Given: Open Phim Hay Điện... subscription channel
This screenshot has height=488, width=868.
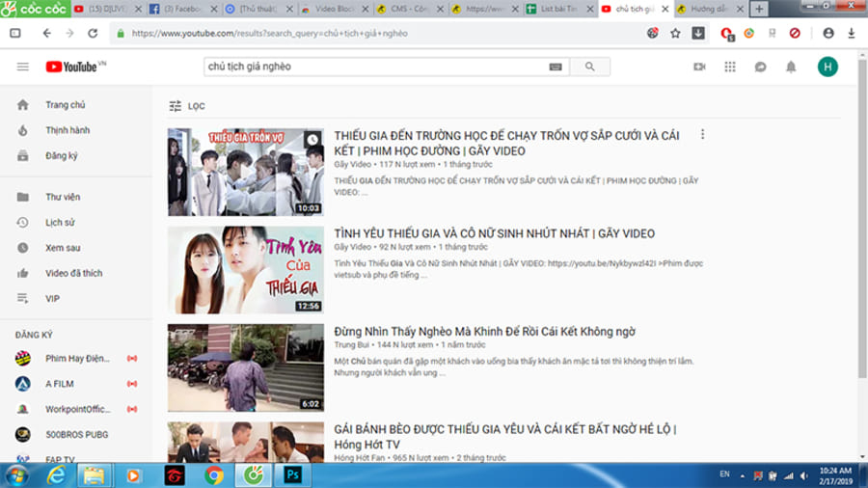Looking at the screenshot, I should (76, 359).
